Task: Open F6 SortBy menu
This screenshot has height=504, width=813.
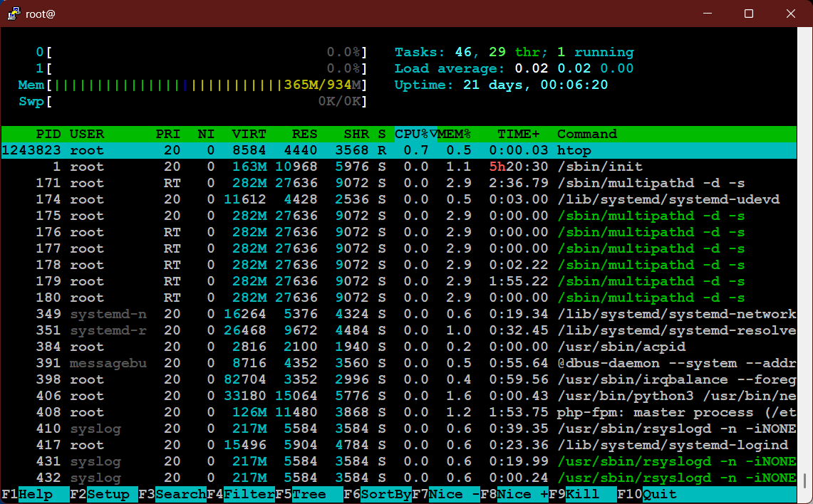Action: tap(378, 494)
